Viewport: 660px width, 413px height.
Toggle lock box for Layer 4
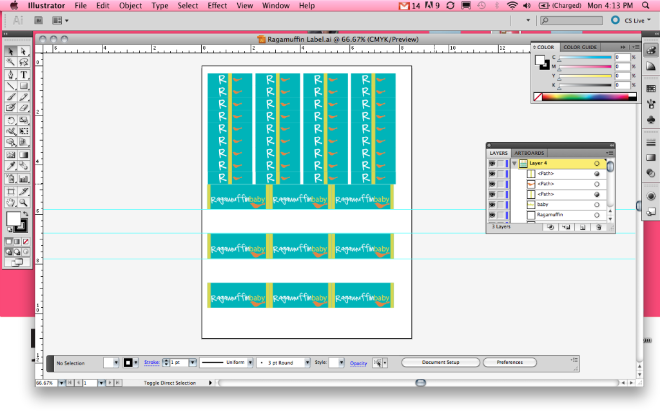click(x=500, y=163)
